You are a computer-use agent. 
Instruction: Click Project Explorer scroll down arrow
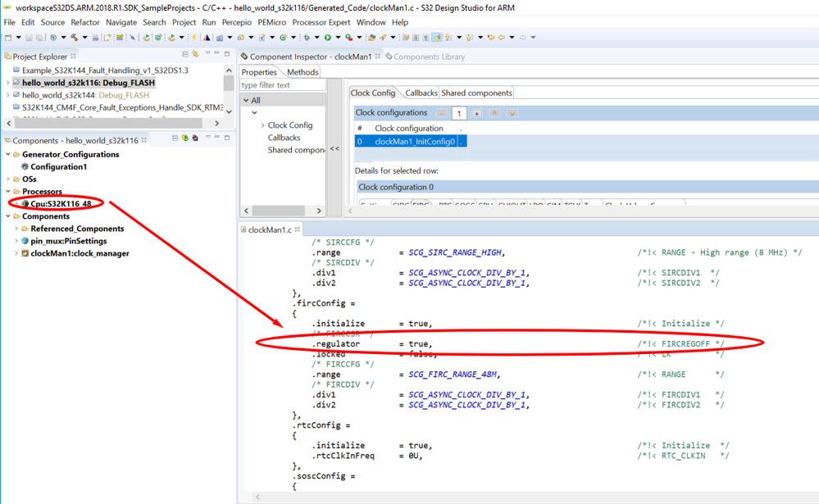click(x=229, y=111)
